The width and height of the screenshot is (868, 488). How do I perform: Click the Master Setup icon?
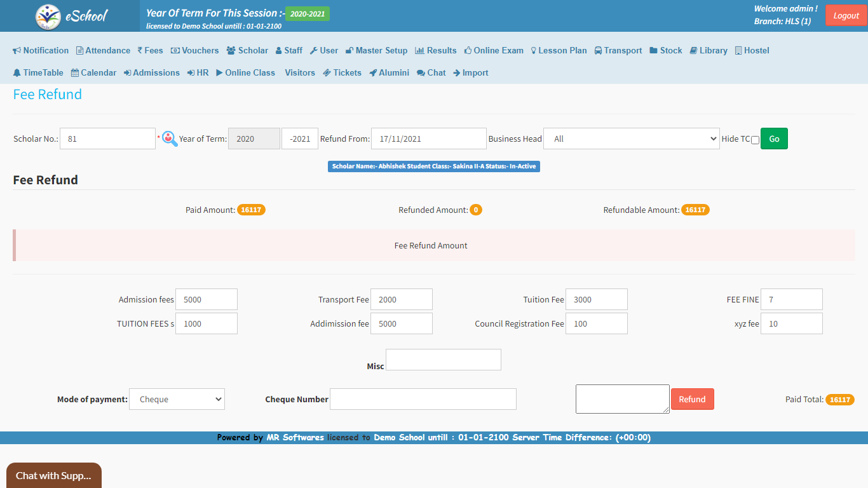(x=348, y=50)
